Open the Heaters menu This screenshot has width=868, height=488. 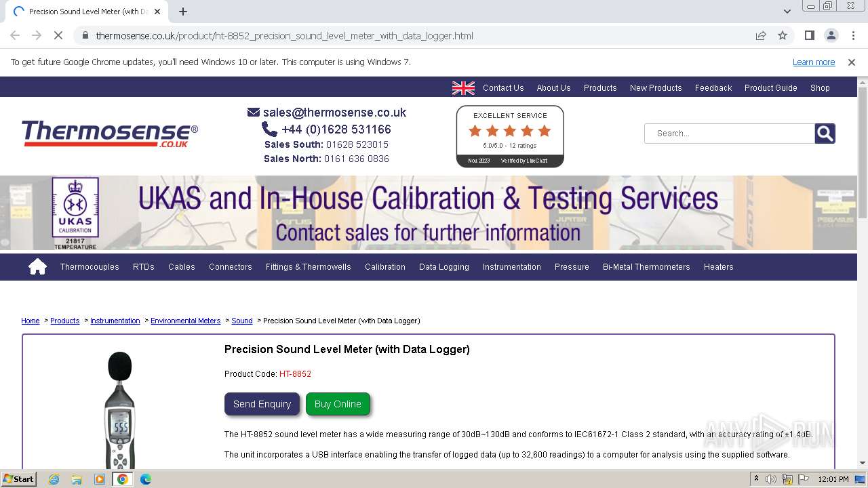pos(719,267)
